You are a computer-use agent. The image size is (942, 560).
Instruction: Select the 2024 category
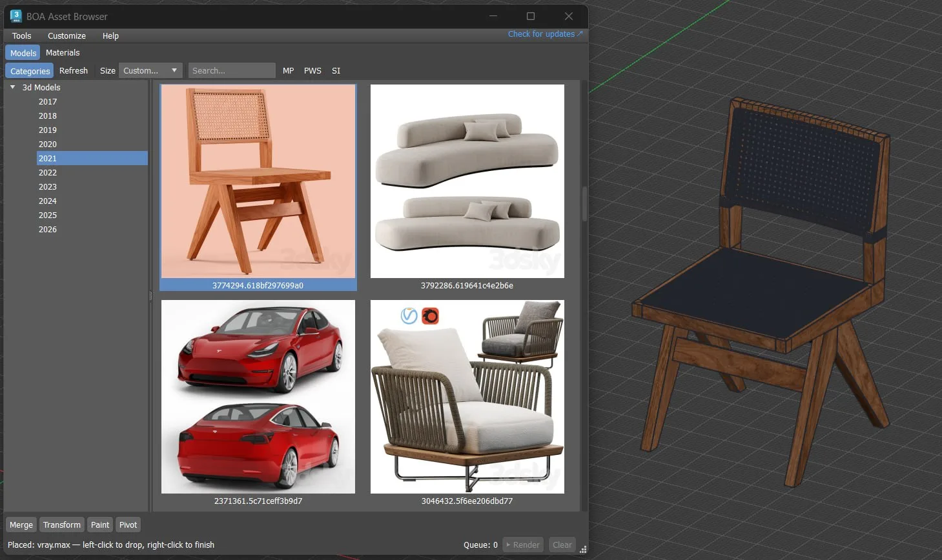(48, 201)
